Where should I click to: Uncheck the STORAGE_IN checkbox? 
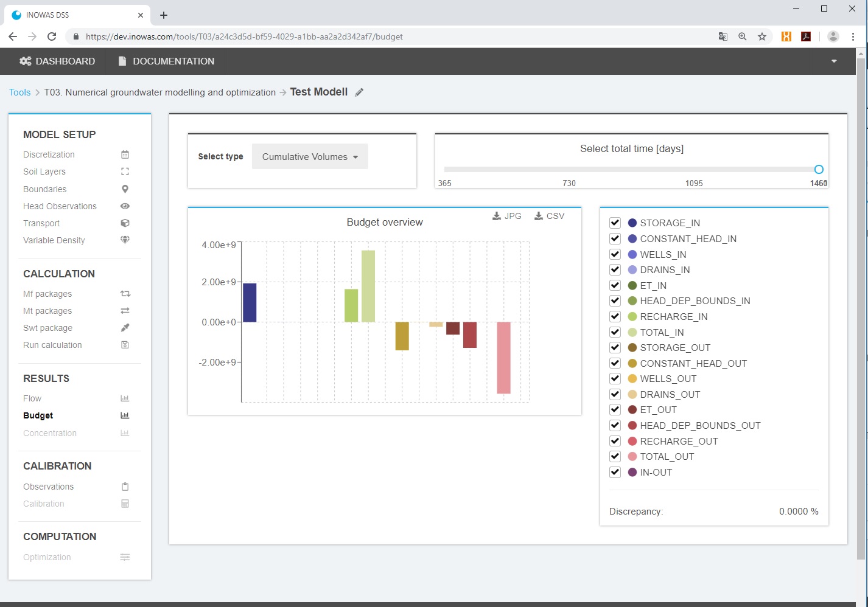click(x=615, y=223)
